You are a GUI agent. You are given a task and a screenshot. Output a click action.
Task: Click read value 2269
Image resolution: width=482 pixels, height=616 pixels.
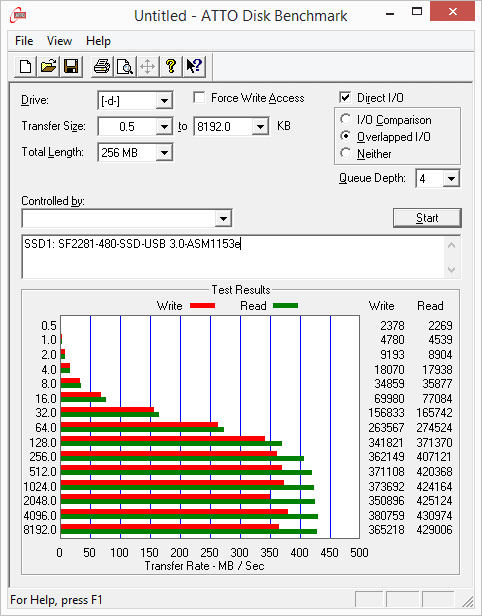click(440, 325)
